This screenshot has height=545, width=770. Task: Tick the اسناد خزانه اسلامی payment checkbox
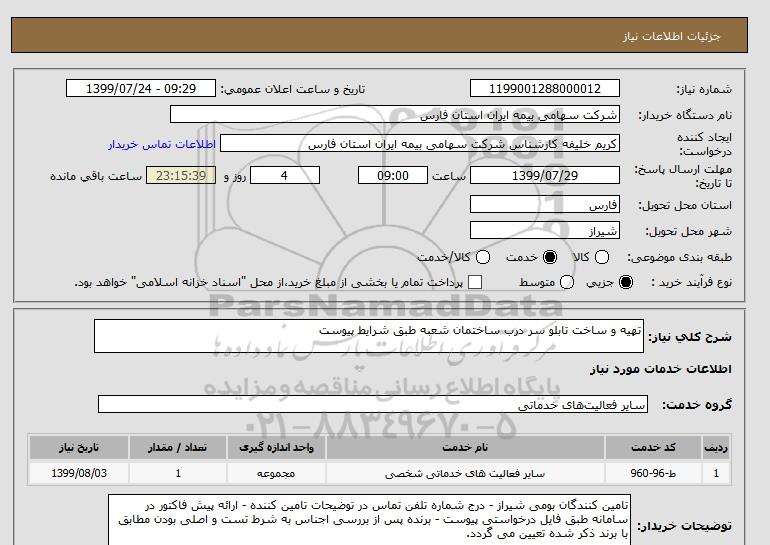tap(475, 282)
